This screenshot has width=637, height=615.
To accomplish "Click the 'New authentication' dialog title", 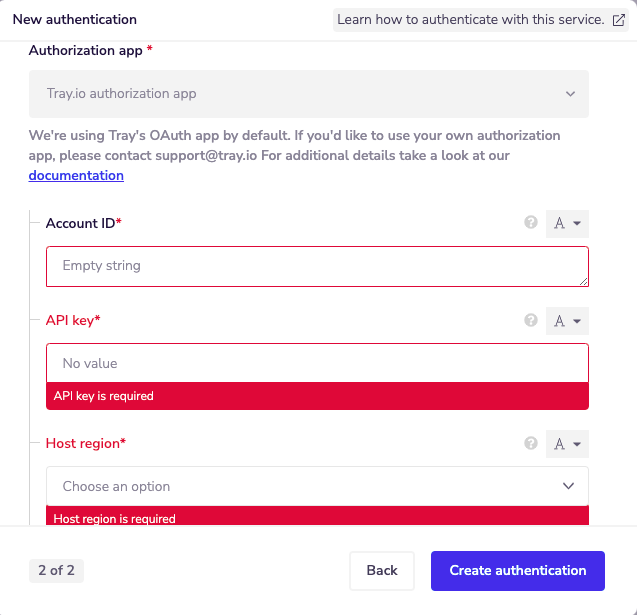I will point(75,20).
